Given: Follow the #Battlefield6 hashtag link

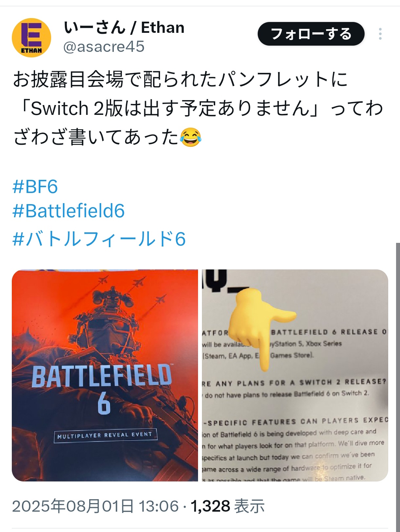Looking at the screenshot, I should [69, 211].
